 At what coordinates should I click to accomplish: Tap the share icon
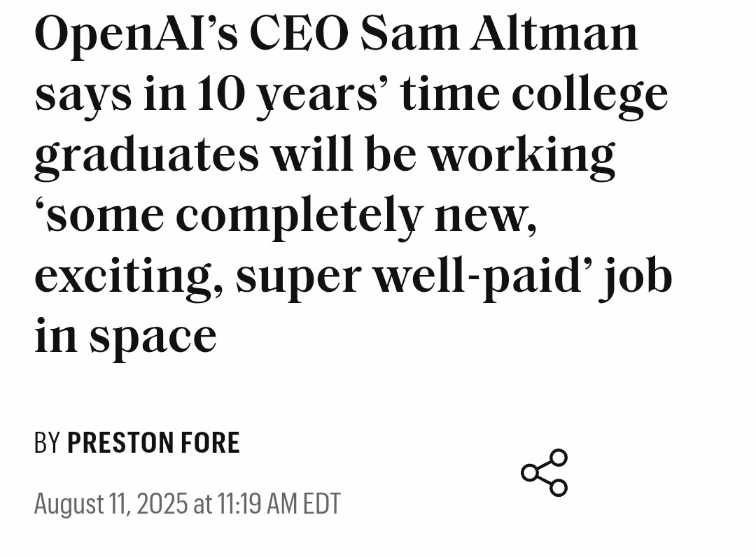point(544,473)
